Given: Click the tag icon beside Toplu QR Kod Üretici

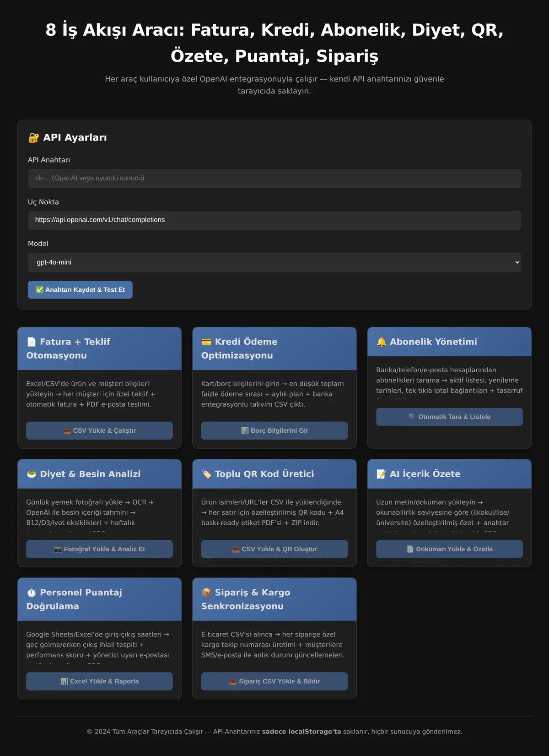Looking at the screenshot, I should (x=206, y=474).
